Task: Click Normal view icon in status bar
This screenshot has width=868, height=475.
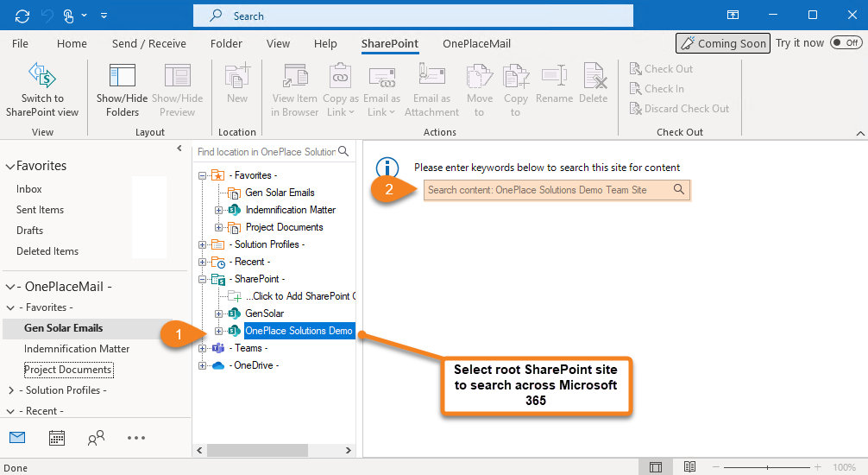Action: coord(656,466)
